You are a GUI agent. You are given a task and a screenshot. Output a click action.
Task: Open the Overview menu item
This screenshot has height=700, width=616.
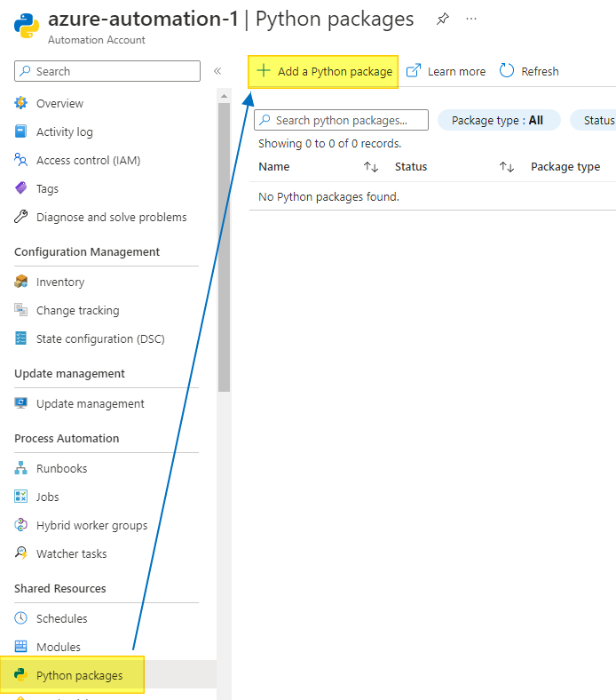[59, 103]
